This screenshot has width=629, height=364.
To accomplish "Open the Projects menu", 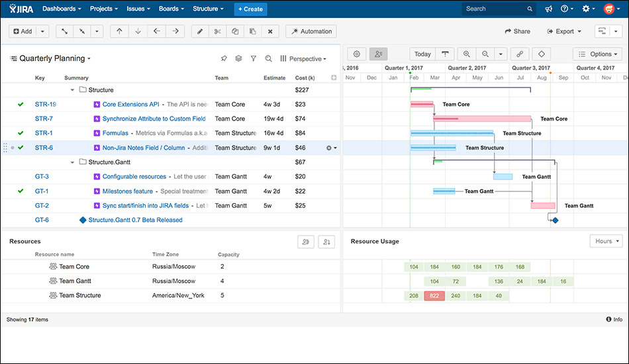I will (x=104, y=9).
